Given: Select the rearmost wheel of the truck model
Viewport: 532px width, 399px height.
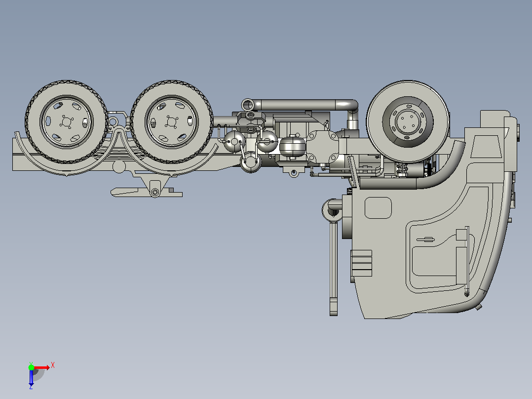Looking at the screenshot, I should pyautogui.click(x=67, y=121).
